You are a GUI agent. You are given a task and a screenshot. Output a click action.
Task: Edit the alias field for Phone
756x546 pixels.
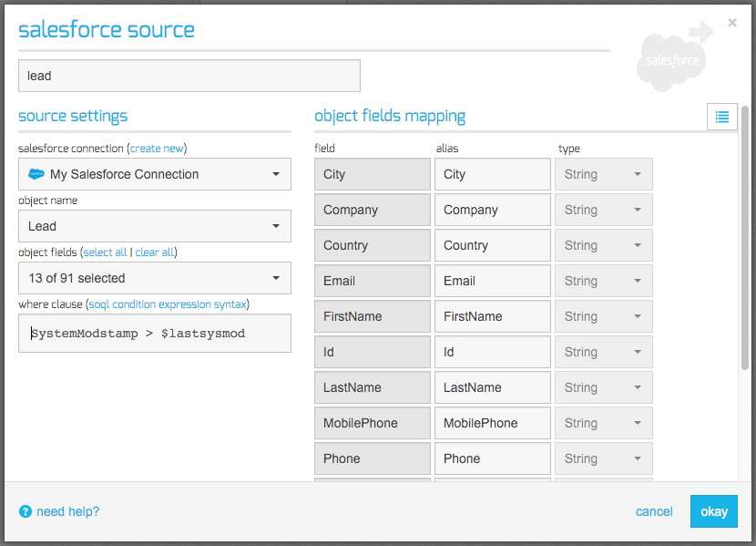click(492, 458)
